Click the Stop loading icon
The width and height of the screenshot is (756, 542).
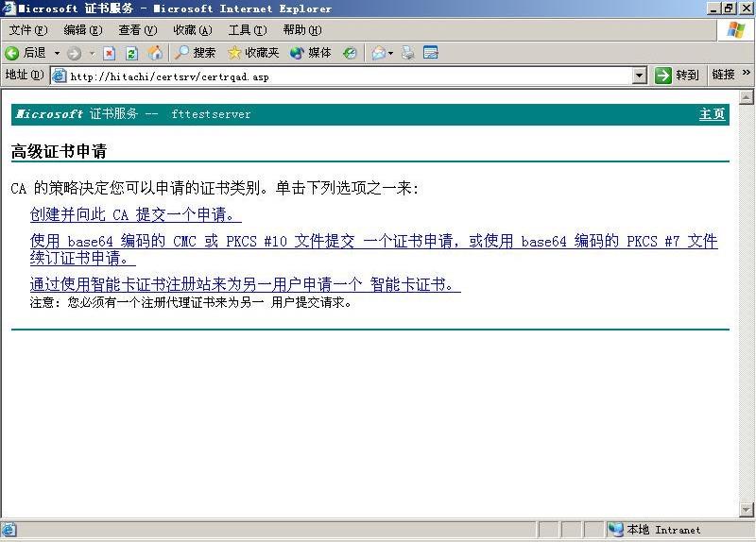(110, 53)
